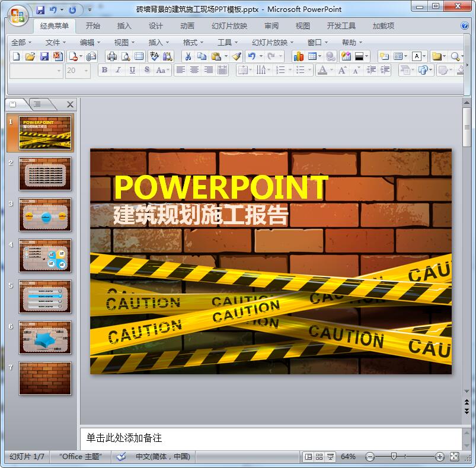The image size is (476, 468).
Task: Click the zoom in plus button
Action: pos(440,457)
